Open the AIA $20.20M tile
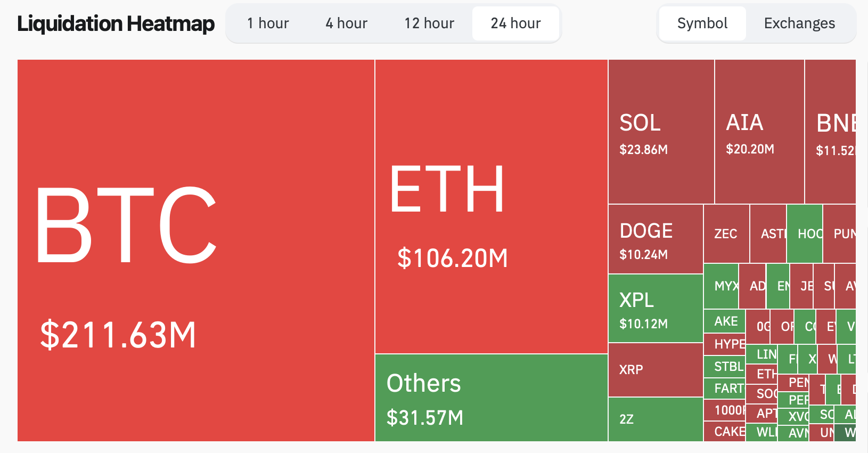Screen dimensions: 868x453 (759, 132)
